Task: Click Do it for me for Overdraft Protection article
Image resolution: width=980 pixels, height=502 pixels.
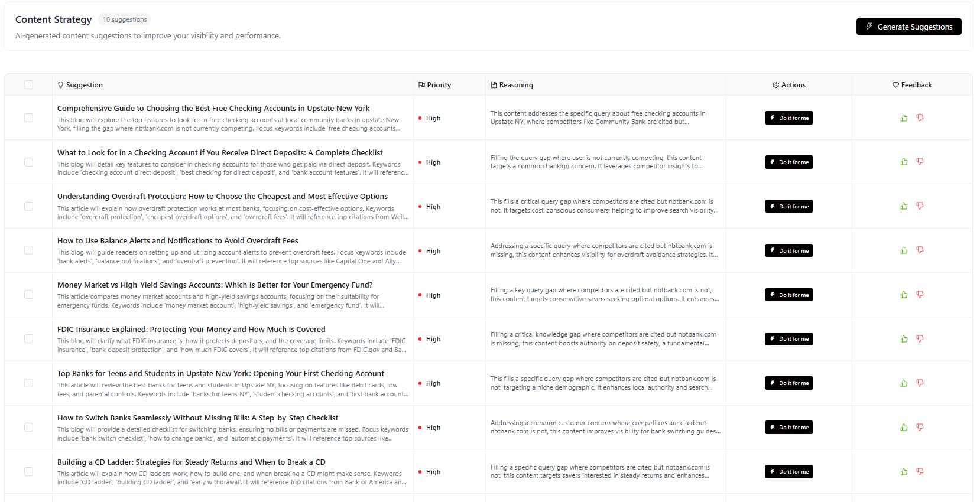Action: coord(788,206)
